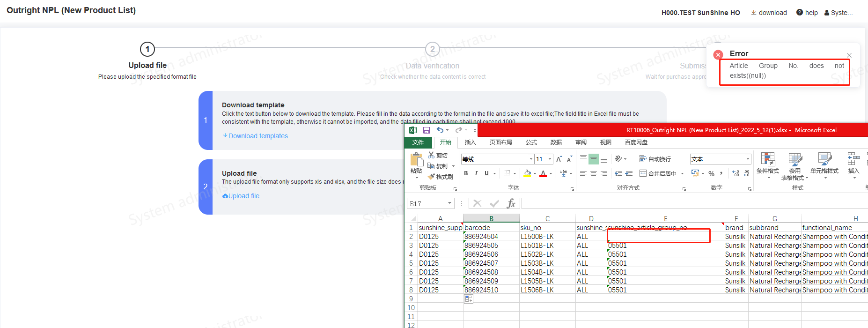
Task: Click the Download templates link
Action: (x=255, y=136)
